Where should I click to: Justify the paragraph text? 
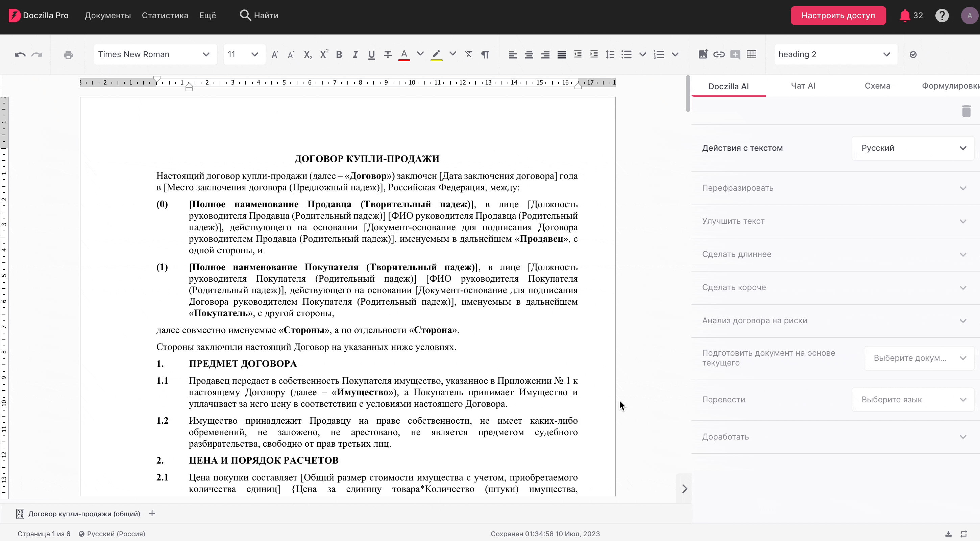pos(562,55)
